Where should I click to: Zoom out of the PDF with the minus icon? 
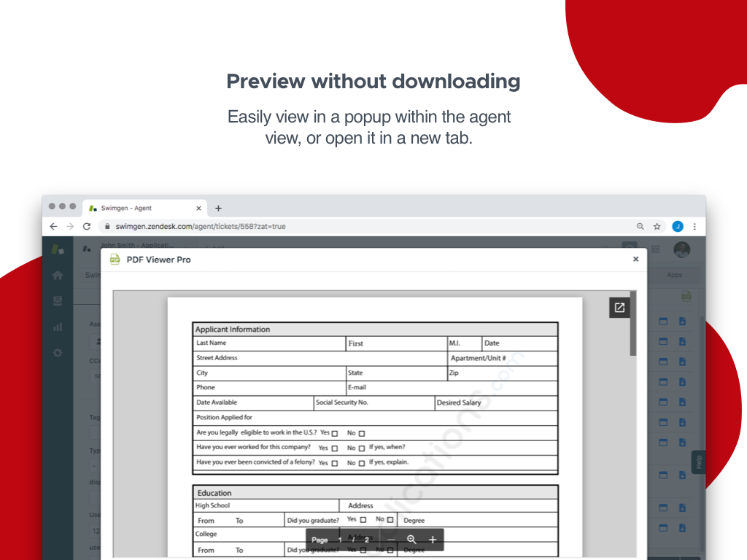tap(391, 540)
